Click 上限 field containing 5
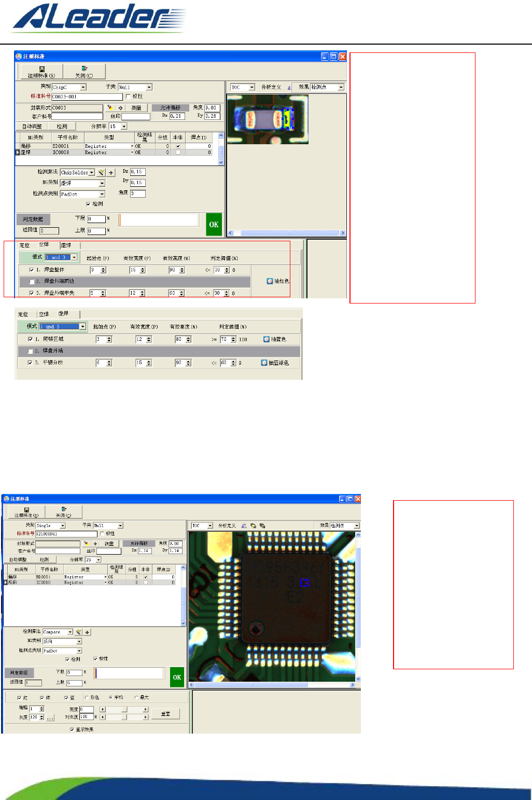532x800 pixels. tap(74, 683)
